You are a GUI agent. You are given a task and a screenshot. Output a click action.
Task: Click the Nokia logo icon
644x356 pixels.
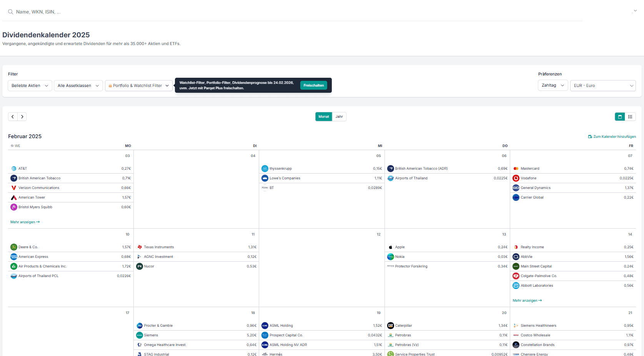tap(391, 257)
